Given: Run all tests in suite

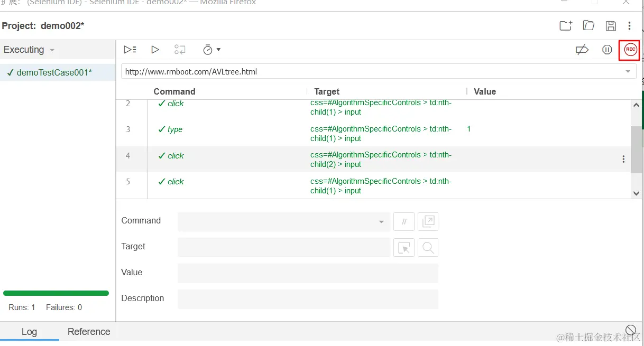Looking at the screenshot, I should pyautogui.click(x=130, y=50).
